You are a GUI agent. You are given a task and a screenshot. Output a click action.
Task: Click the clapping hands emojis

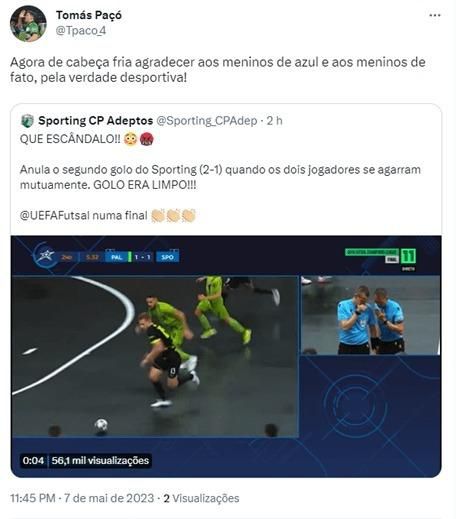point(173,215)
